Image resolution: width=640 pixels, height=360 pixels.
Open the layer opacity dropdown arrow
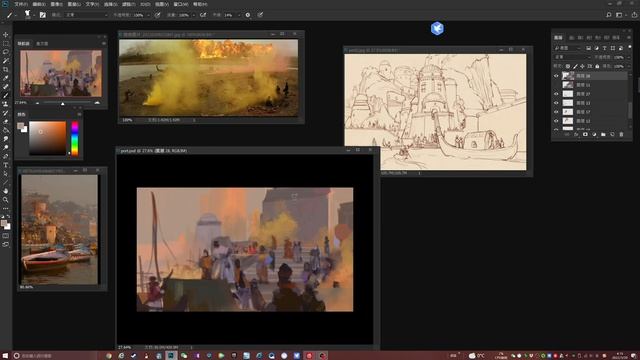pos(628,57)
